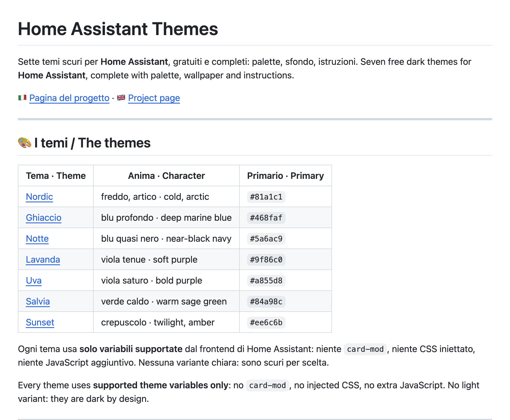Click the 'Primario · Primary' column header
The width and height of the screenshot is (510, 420).
(286, 176)
